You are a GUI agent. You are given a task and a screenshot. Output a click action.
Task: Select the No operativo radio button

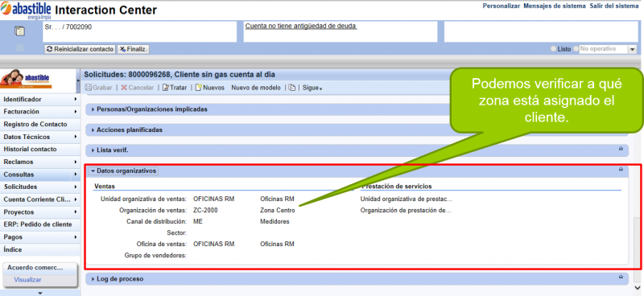(576, 49)
